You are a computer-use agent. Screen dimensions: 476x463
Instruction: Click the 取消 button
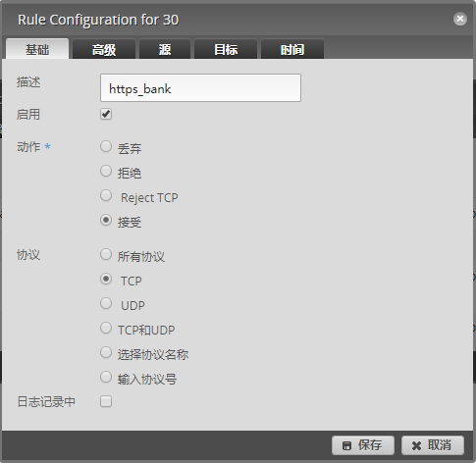point(433,445)
